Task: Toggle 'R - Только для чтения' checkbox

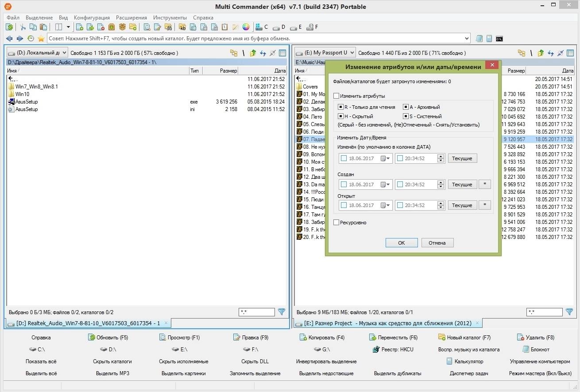Action: (340, 107)
